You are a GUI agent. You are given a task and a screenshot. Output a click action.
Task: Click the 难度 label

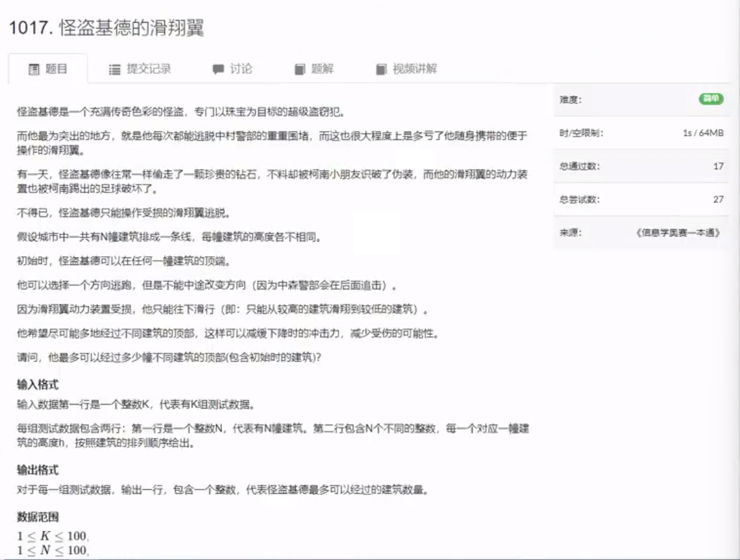571,100
